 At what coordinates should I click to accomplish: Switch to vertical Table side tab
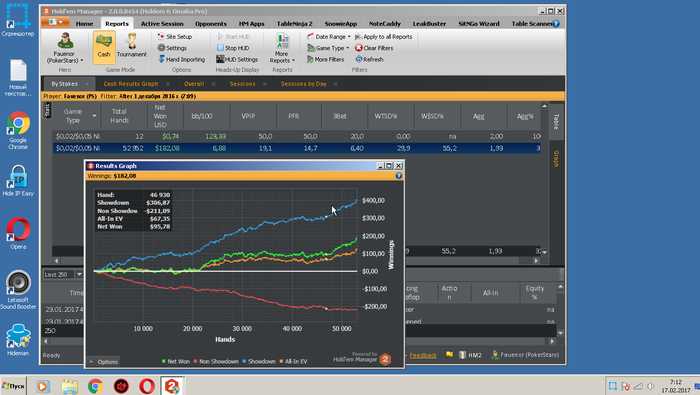(x=556, y=121)
